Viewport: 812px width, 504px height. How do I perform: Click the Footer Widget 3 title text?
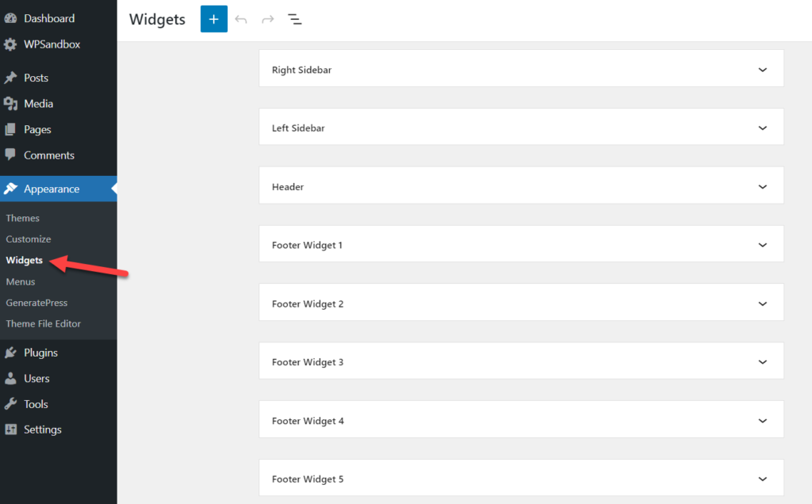pyautogui.click(x=308, y=362)
